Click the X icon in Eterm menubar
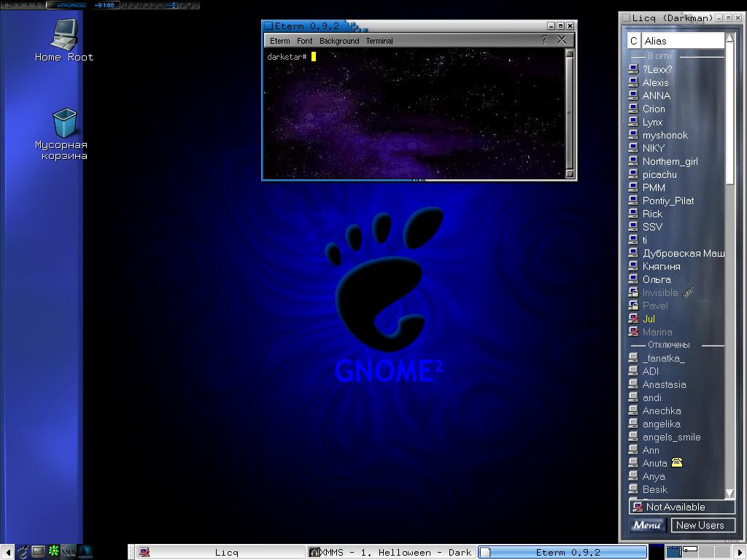Image resolution: width=747 pixels, height=560 pixels. pyautogui.click(x=562, y=40)
